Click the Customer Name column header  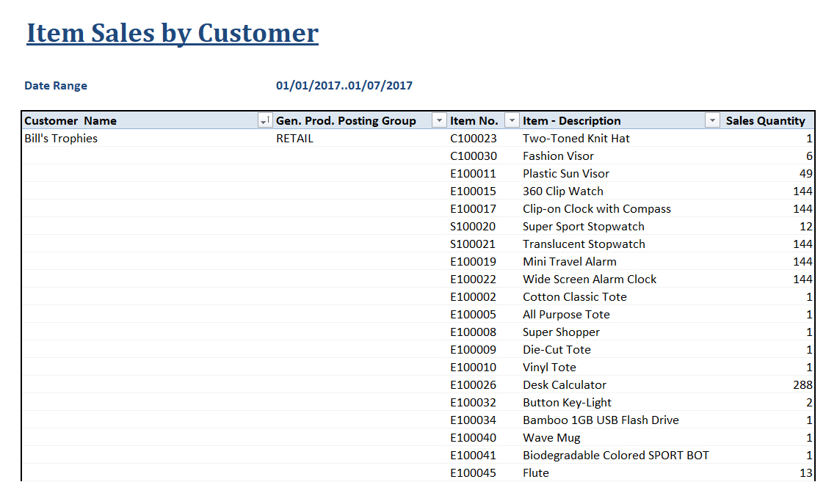point(70,120)
